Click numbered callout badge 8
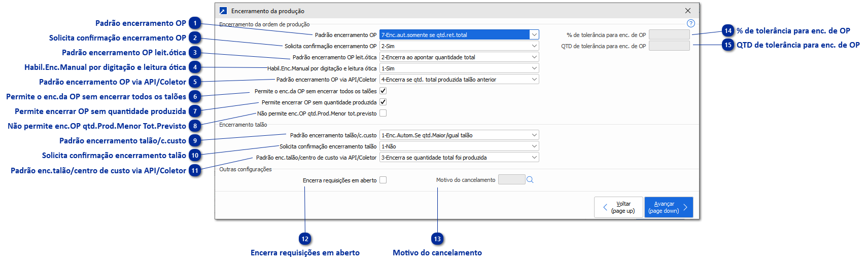 point(195,126)
